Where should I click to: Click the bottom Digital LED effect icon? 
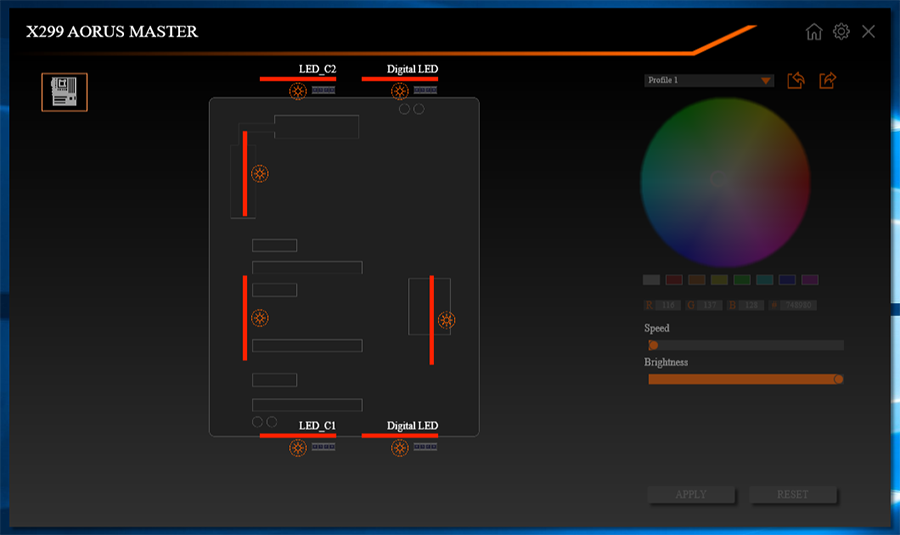(399, 448)
